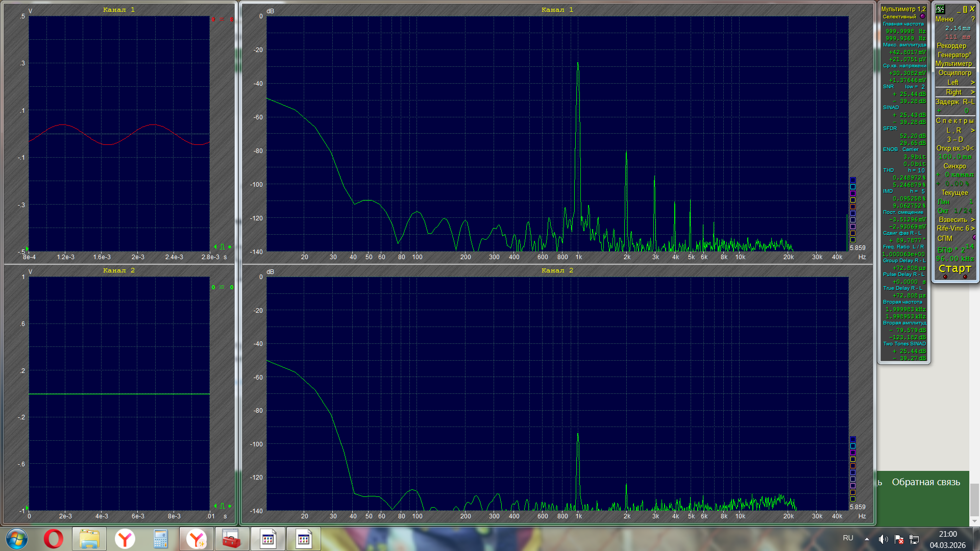Open the red toolbox app on taskbar
Viewport: 980px width, 551px height.
231,539
